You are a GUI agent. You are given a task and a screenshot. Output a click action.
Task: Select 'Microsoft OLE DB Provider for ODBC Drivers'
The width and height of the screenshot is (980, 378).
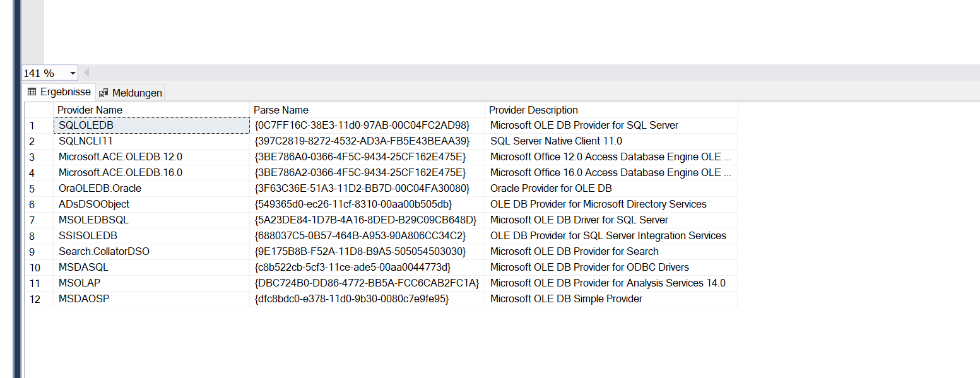click(611, 268)
